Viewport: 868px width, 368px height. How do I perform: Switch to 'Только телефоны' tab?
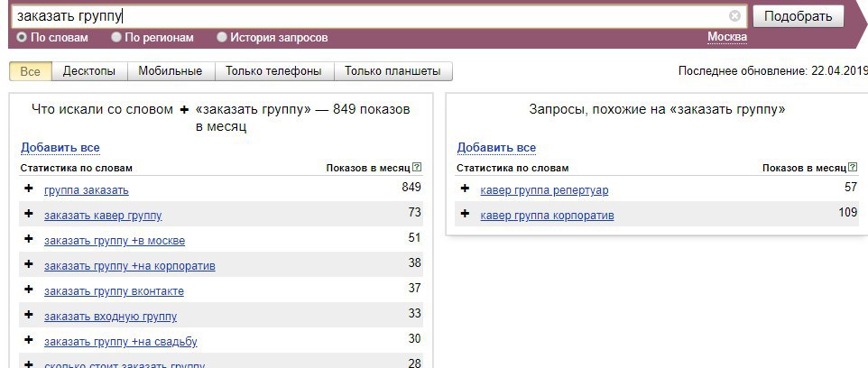274,71
